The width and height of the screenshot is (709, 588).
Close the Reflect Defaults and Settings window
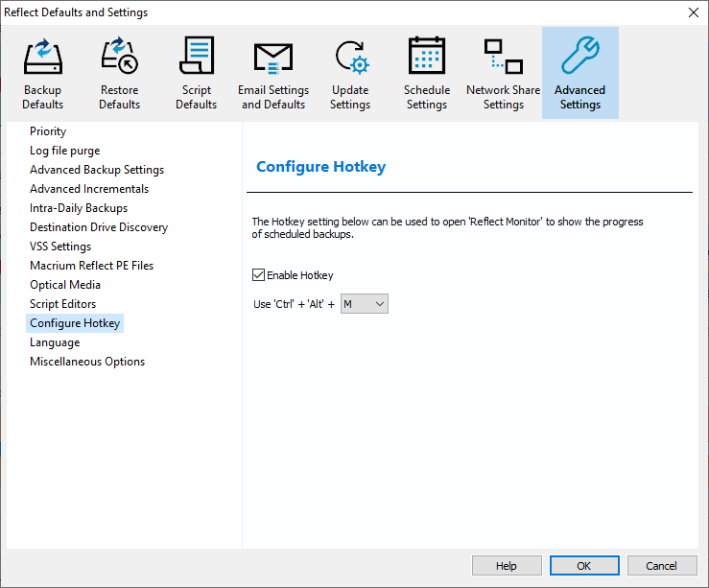tap(693, 12)
